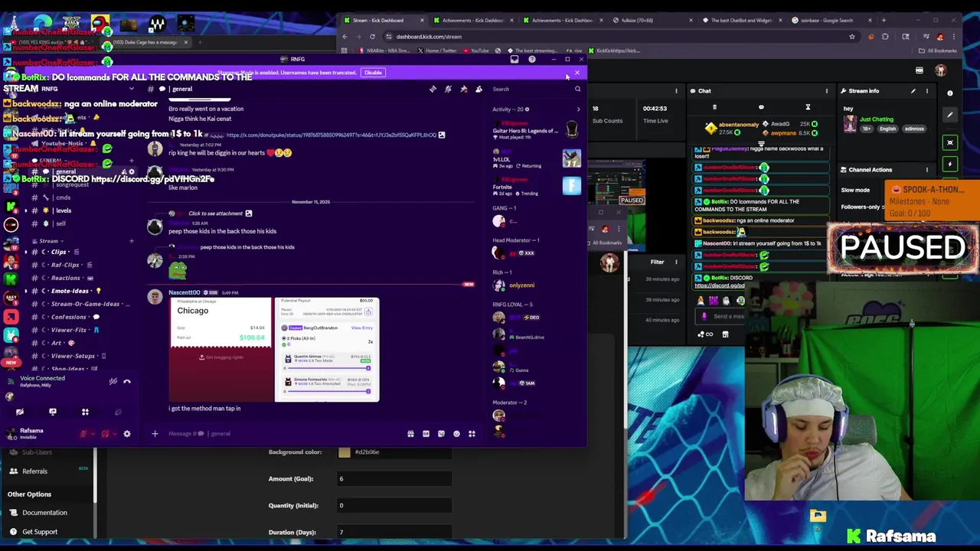Open Discord help question mark icon
The width and height of the screenshot is (980, 551).
(531, 59)
